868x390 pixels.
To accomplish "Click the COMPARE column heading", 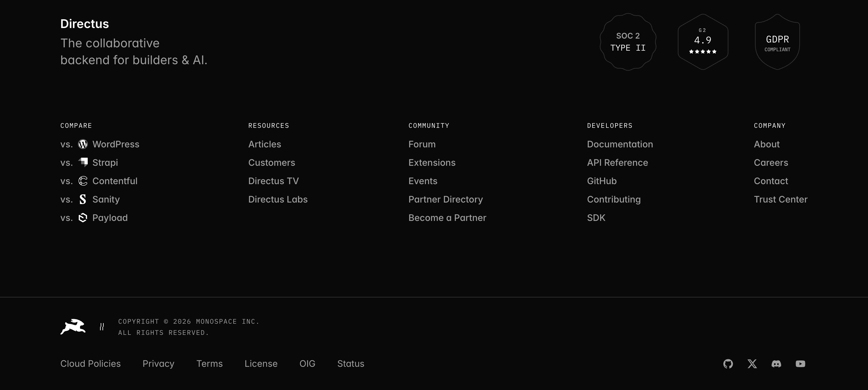I will click(76, 125).
